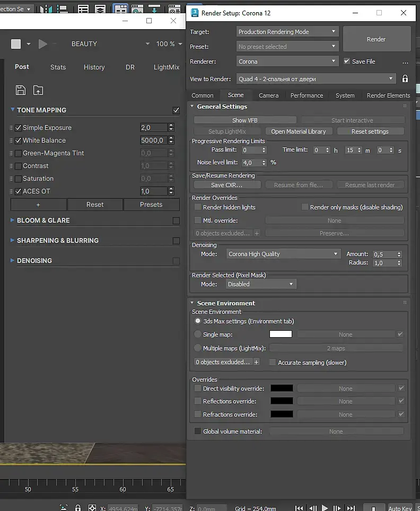
Task: Switch to the History tab
Action: [94, 67]
